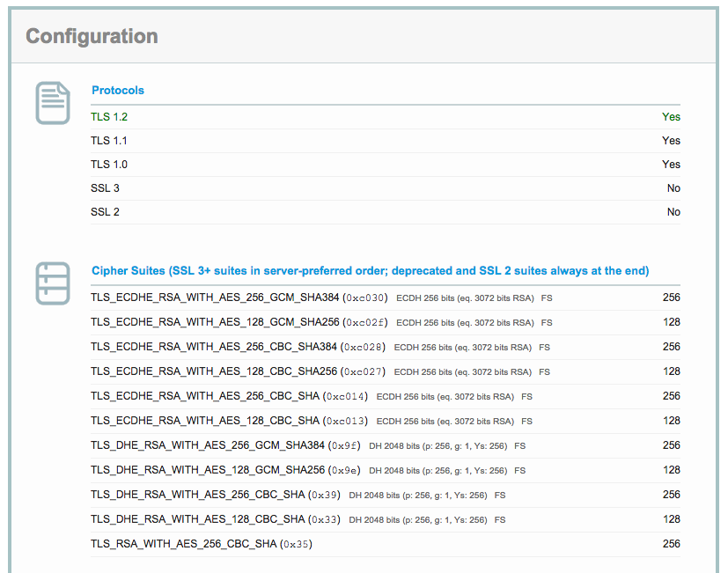Click DH 2048 bits detail for 0x39
Image resolution: width=728 pixels, height=573 pixels.
418,495
